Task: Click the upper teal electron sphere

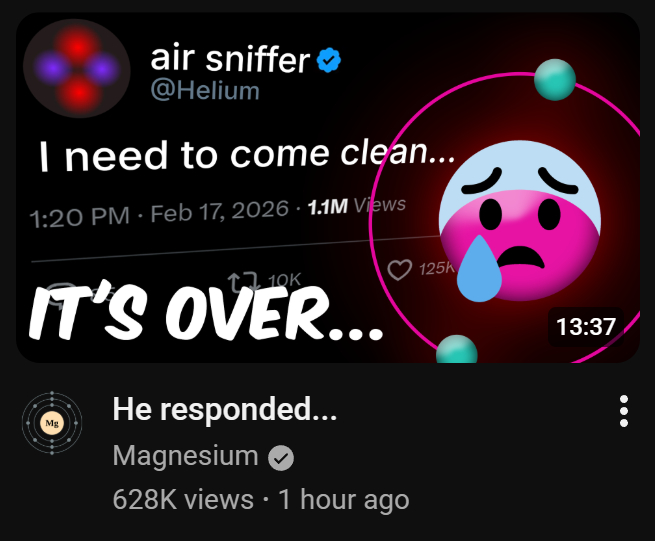Action: pyautogui.click(x=555, y=80)
